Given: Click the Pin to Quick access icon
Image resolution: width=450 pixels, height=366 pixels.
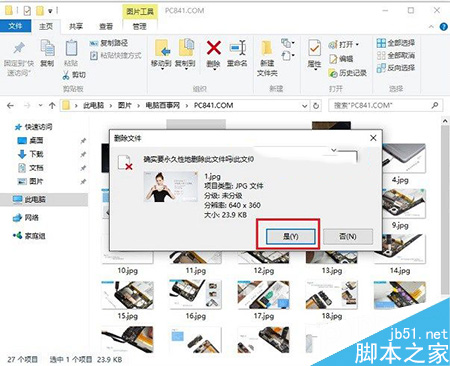Looking at the screenshot, I should (19, 49).
